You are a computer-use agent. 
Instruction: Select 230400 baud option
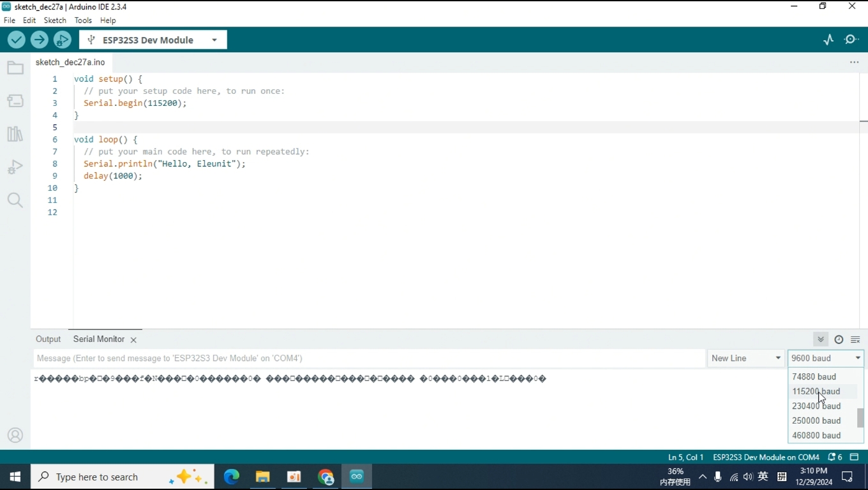click(823, 406)
